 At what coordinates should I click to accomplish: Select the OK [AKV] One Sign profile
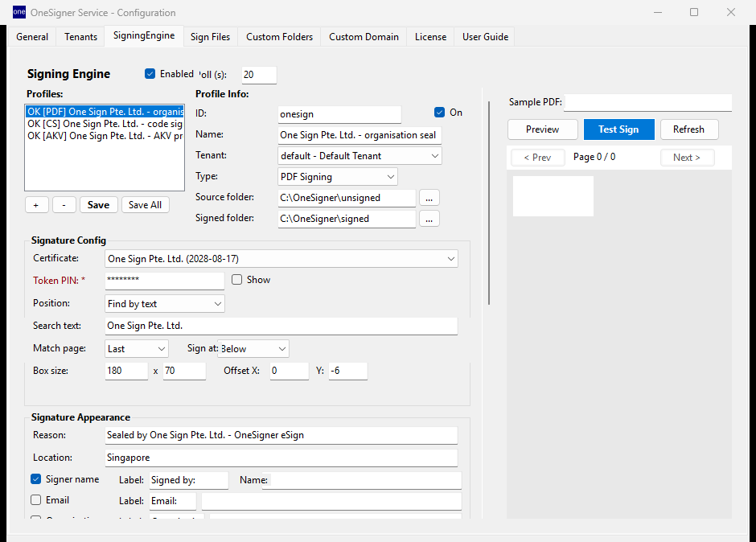click(x=105, y=136)
